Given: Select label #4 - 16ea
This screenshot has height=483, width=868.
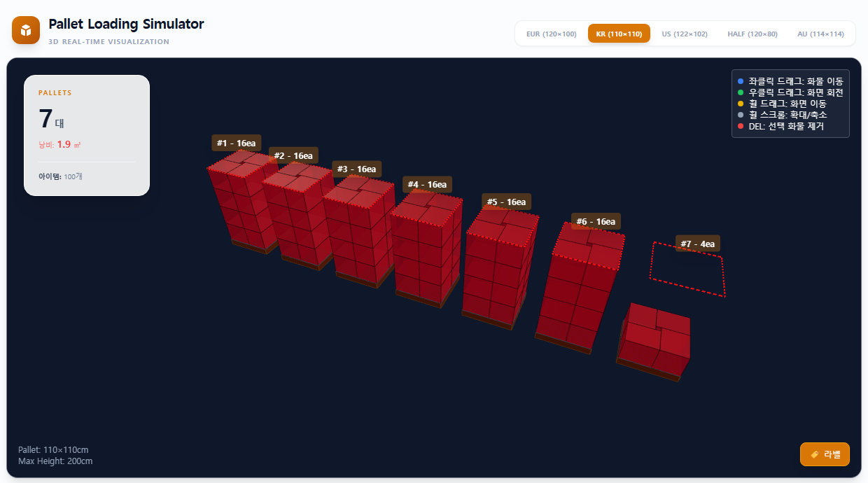Looking at the screenshot, I should pyautogui.click(x=427, y=184).
